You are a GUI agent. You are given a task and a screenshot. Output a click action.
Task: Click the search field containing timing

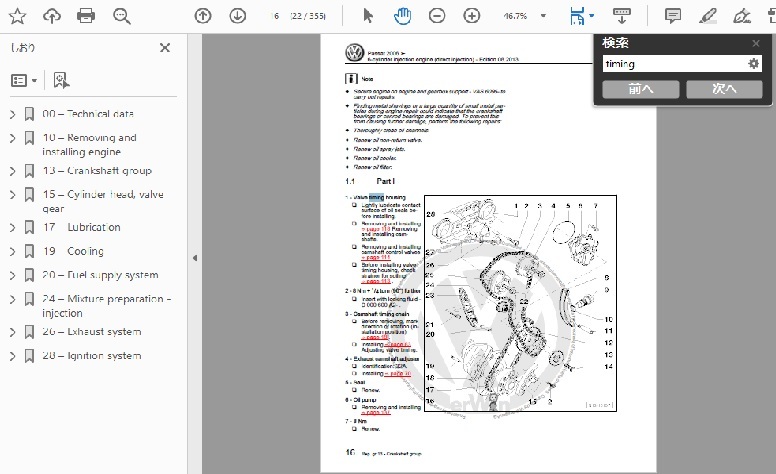click(674, 63)
